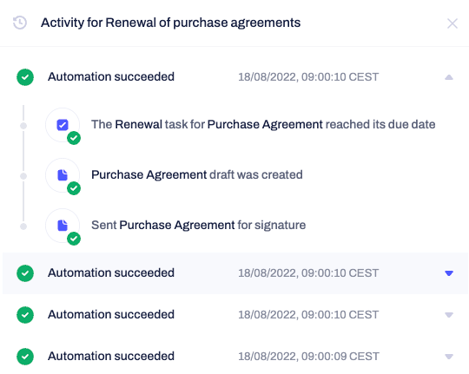Expand the third Automation succeeded entry
The height and width of the screenshot is (374, 469).
(x=449, y=315)
